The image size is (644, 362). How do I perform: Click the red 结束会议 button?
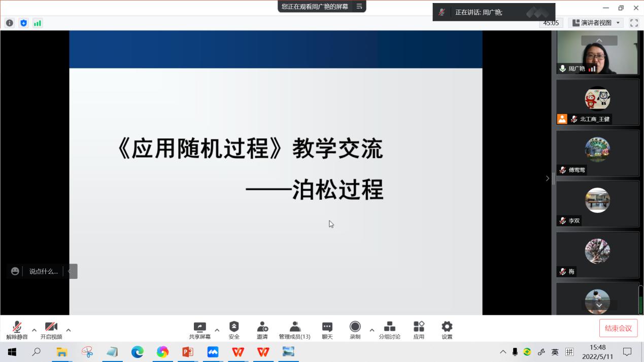coord(618,328)
